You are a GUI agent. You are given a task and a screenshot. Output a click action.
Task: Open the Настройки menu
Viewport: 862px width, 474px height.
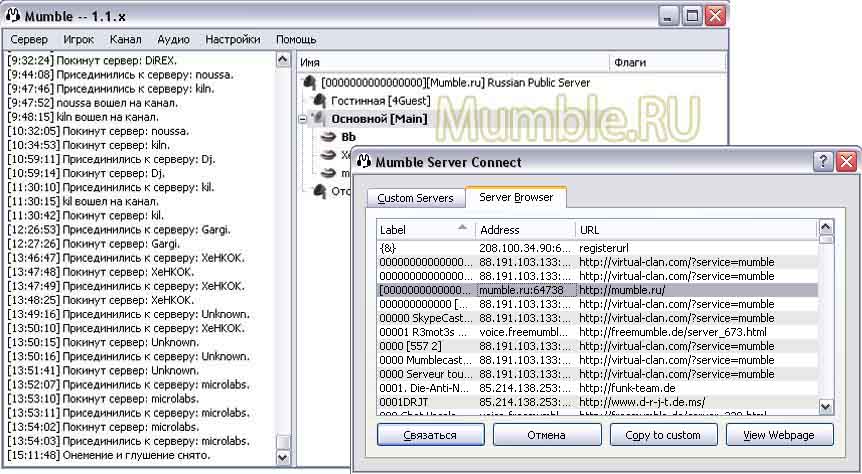pos(233,40)
